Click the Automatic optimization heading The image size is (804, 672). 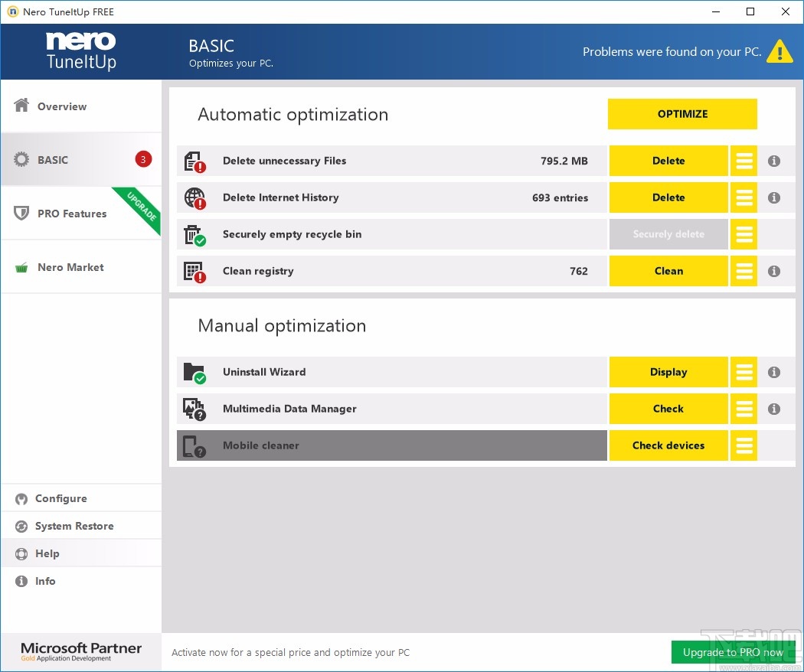pos(293,114)
